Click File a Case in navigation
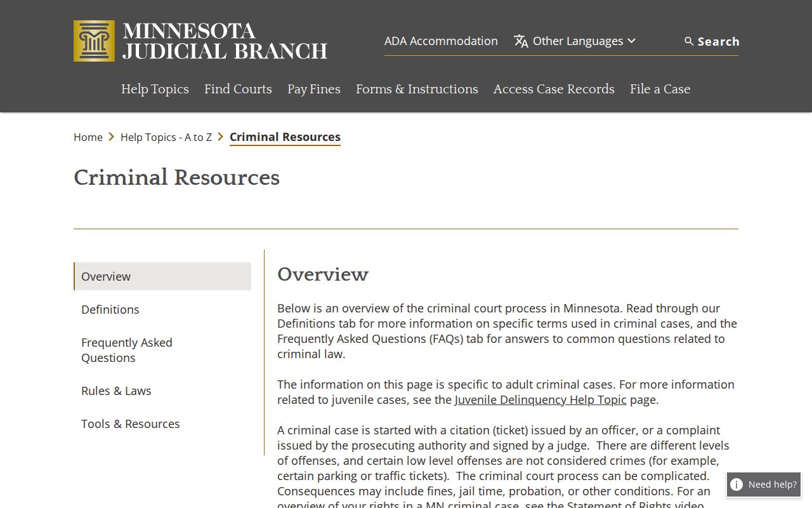This screenshot has width=812, height=508. (660, 90)
